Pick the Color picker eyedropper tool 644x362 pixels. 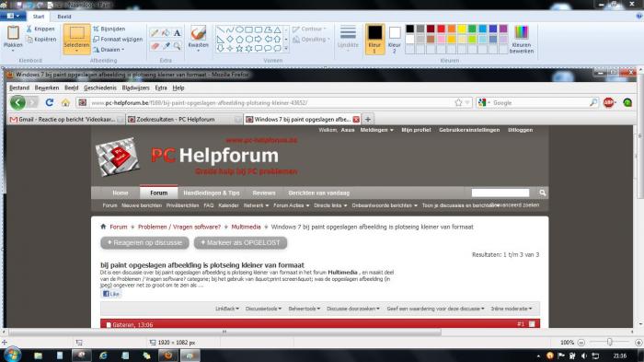point(166,46)
